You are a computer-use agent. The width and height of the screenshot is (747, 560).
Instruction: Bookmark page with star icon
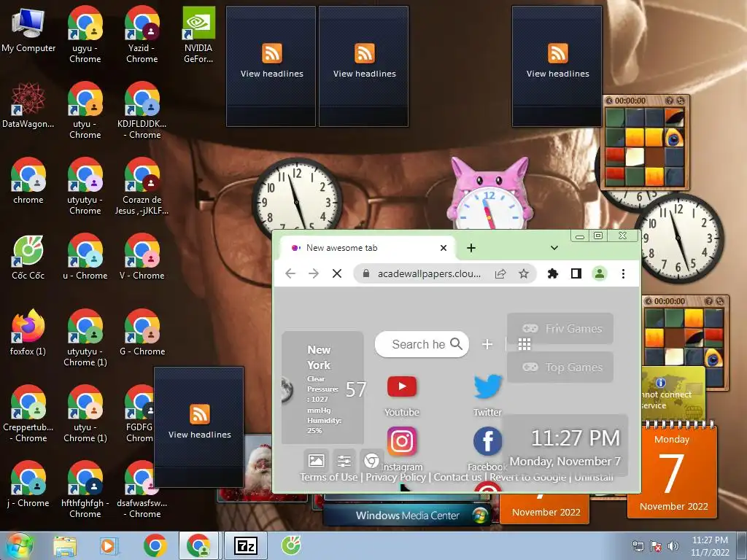point(524,274)
